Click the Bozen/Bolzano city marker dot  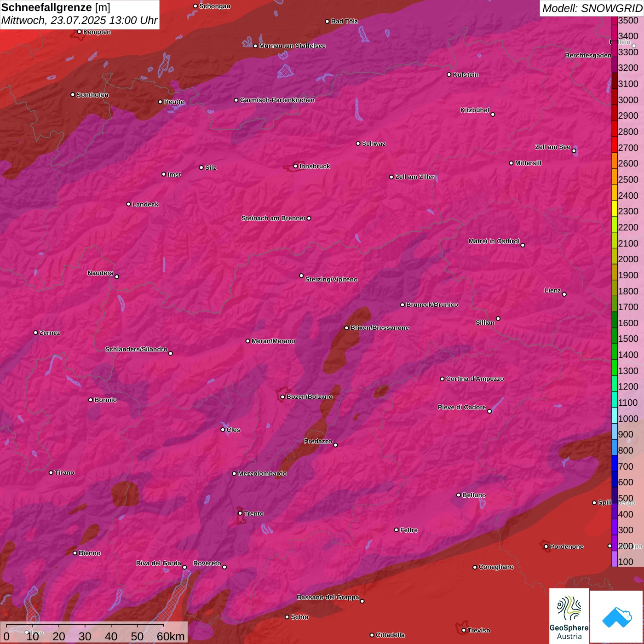283,397
